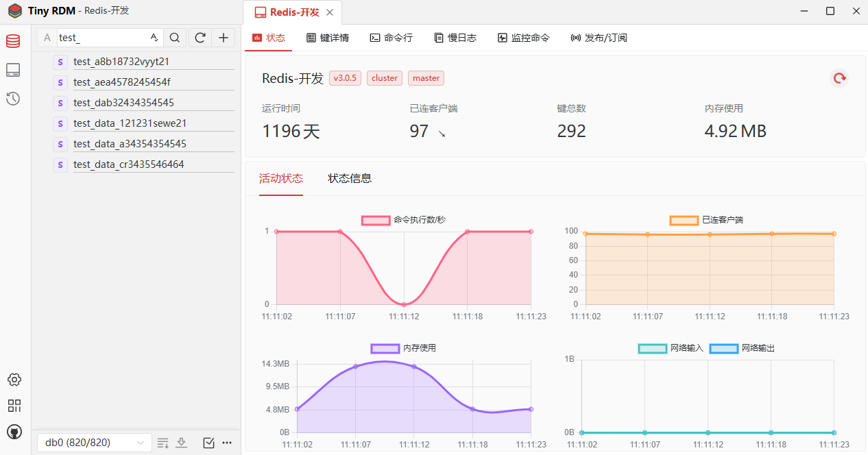868x455 pixels.
Task: Open the database browser sidebar icon
Action: [x=13, y=41]
